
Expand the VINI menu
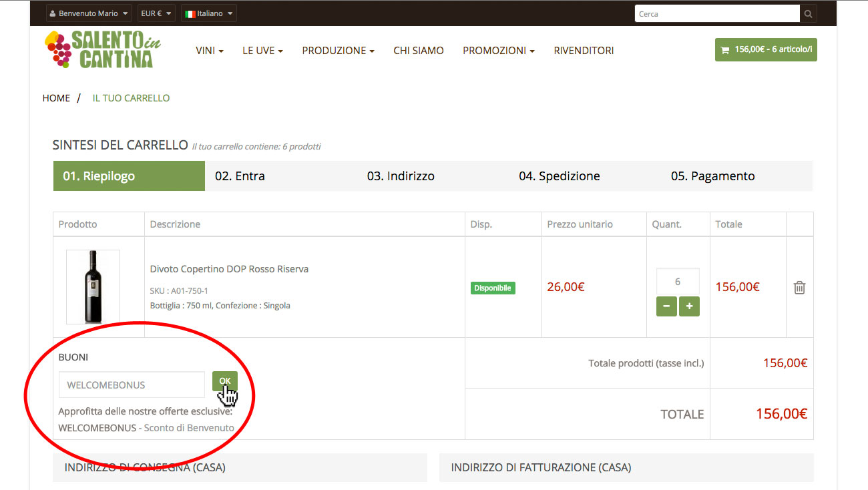(x=210, y=51)
